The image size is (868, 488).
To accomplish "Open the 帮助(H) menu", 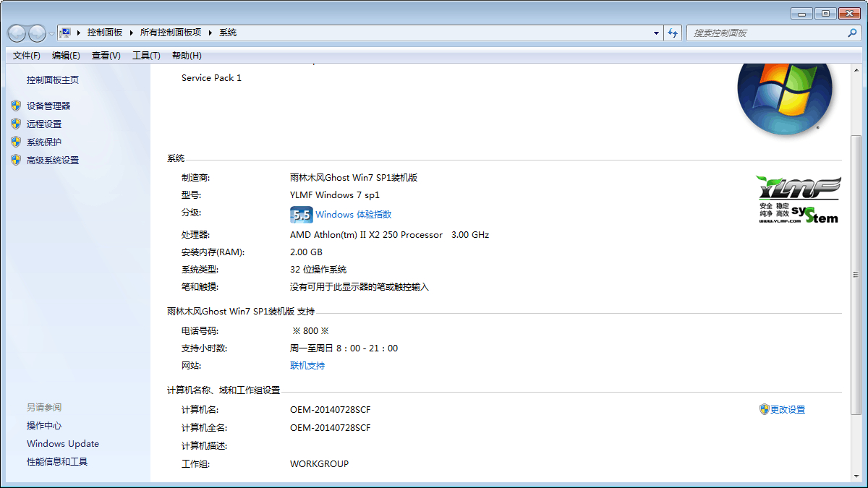I will [x=187, y=56].
